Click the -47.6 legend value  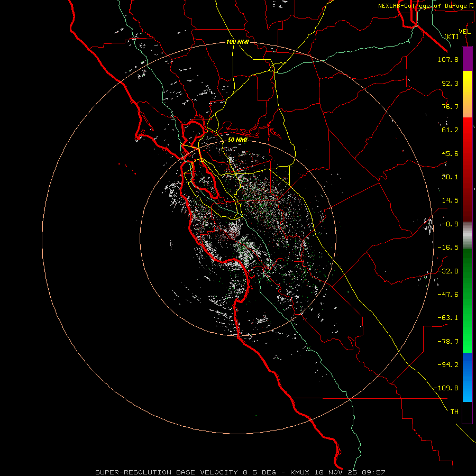[448, 295]
